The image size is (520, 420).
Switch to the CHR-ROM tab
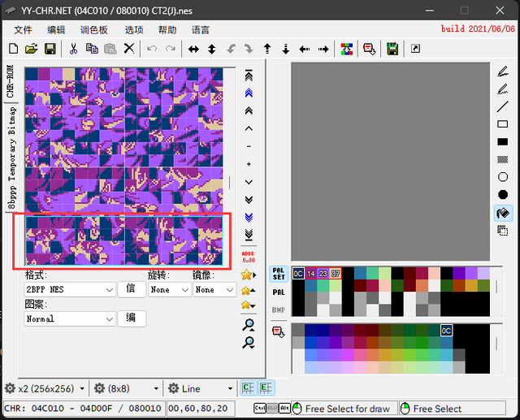[10, 81]
